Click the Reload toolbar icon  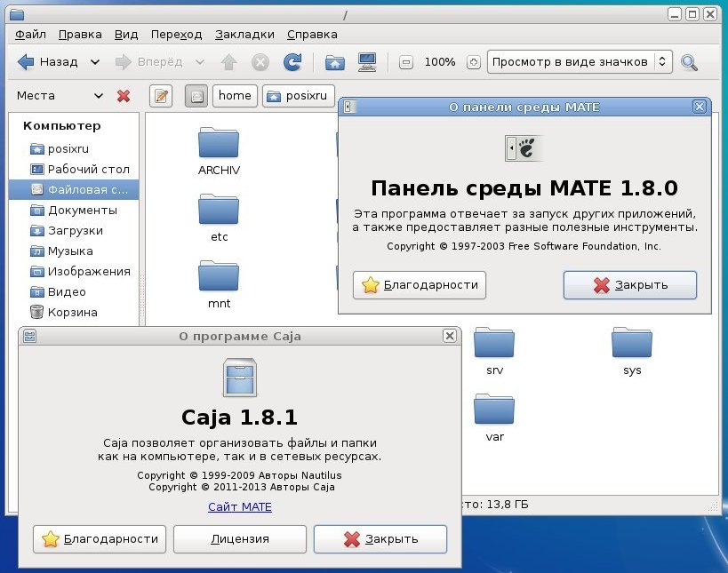click(x=292, y=61)
